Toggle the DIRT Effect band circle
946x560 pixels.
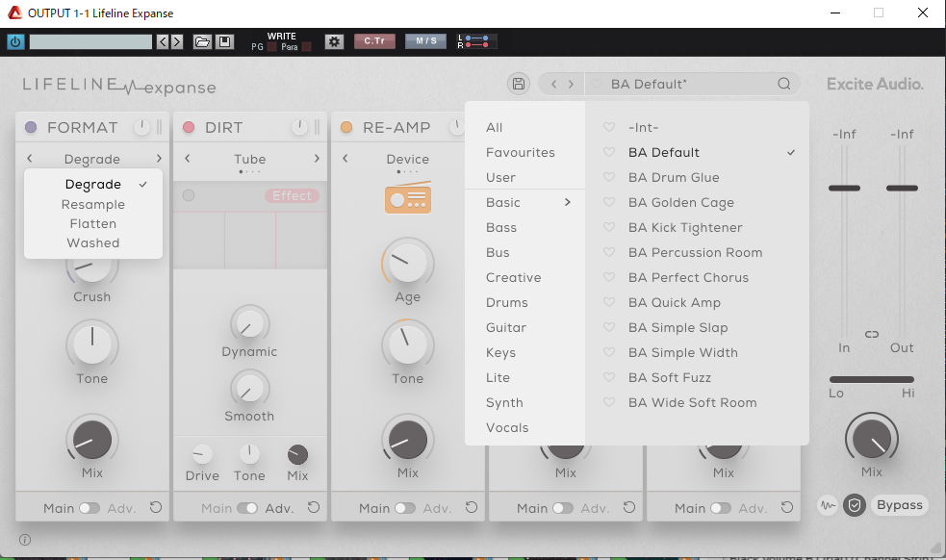[x=189, y=195]
